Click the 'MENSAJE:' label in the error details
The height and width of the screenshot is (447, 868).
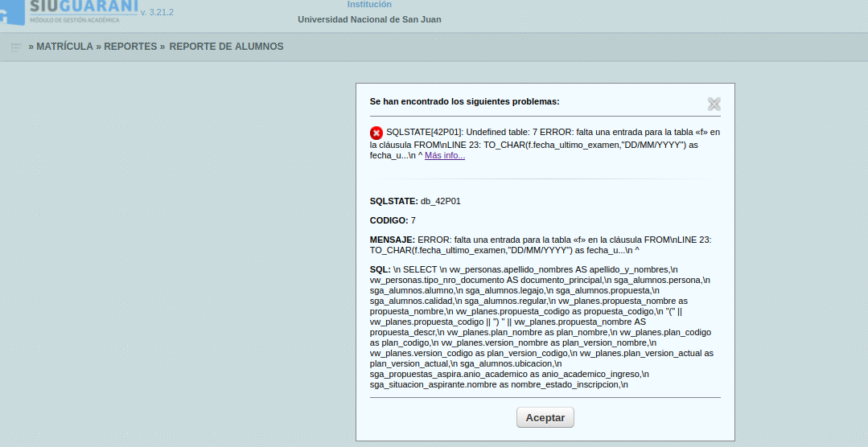coord(393,240)
